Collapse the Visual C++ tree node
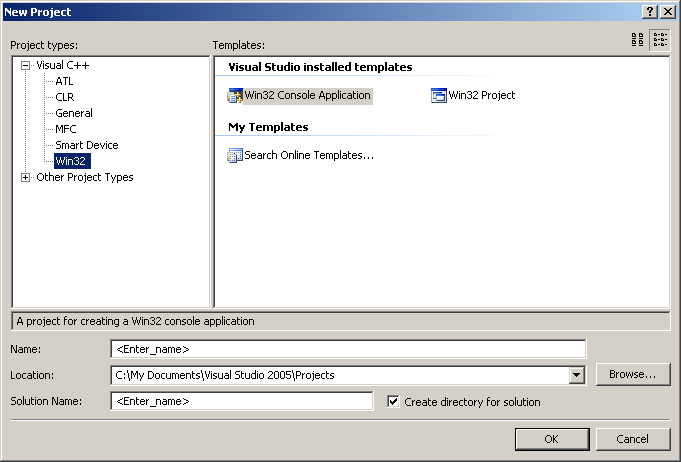This screenshot has height=462, width=681. (x=26, y=66)
